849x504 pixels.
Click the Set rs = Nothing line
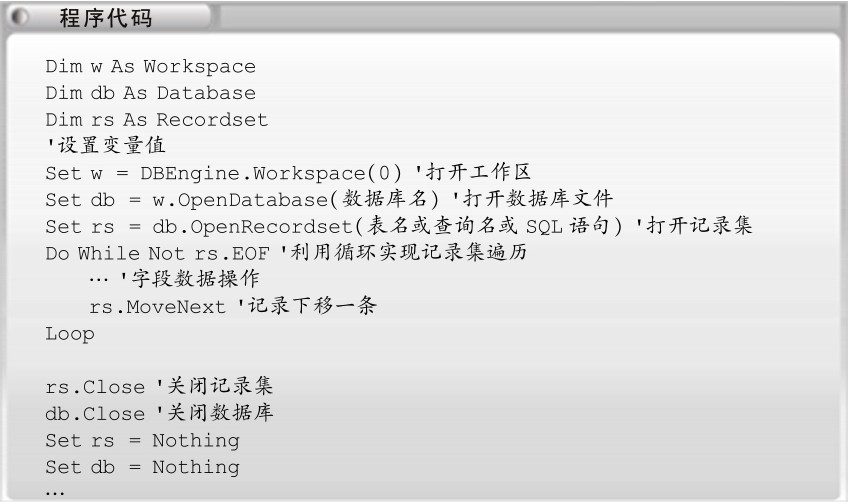click(x=142, y=441)
